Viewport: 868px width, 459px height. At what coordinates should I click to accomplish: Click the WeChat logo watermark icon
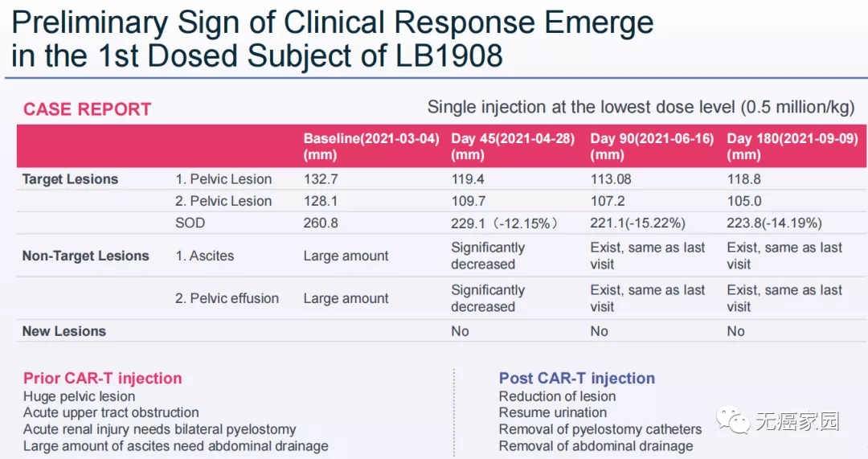tap(734, 420)
